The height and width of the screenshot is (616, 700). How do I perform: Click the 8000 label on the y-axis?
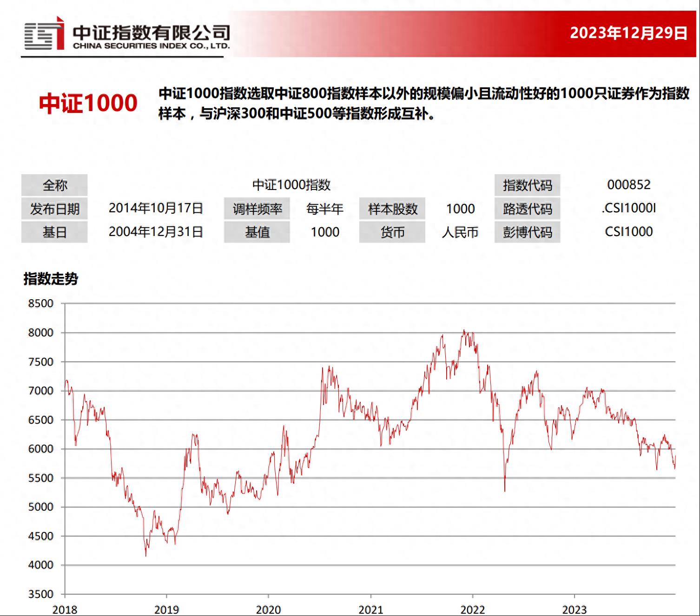pos(41,333)
